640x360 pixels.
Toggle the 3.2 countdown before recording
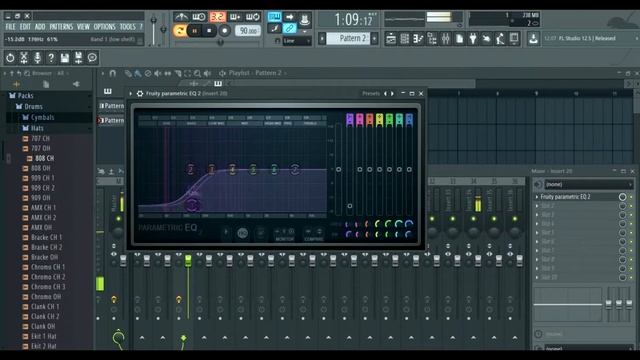click(217, 17)
